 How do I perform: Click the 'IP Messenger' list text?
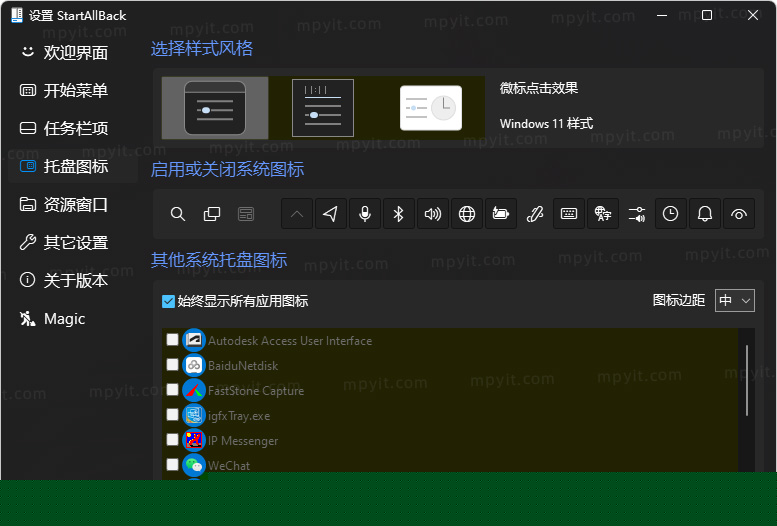243,441
